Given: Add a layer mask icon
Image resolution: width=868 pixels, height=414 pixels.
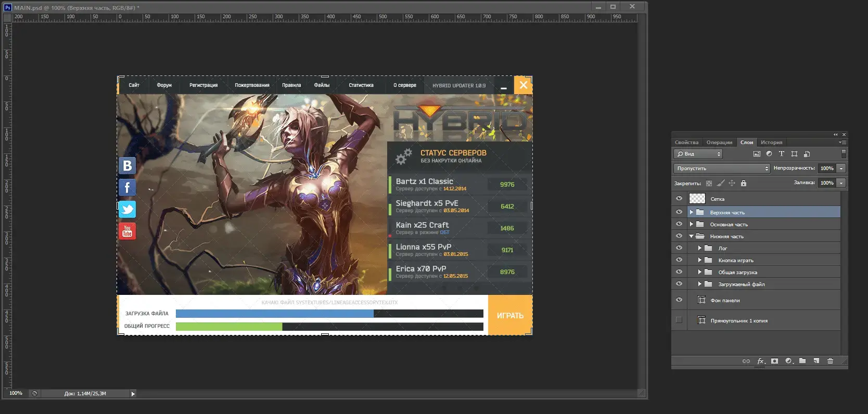Looking at the screenshot, I should pos(775,361).
